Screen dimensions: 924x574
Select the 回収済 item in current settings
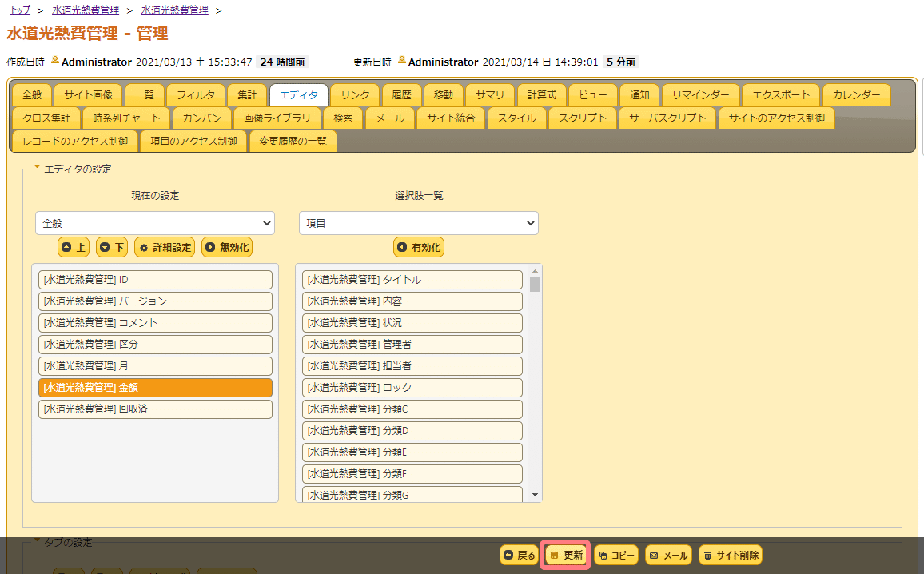click(x=156, y=409)
